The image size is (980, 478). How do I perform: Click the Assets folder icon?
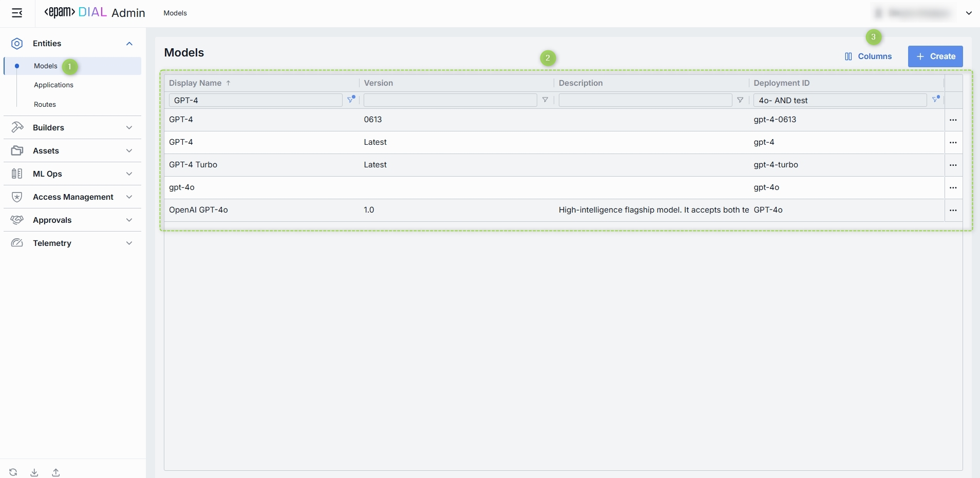(x=17, y=150)
